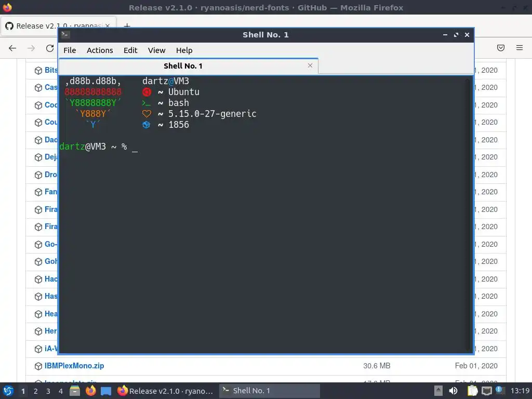Click the 13:19 clock in the taskbar

520,391
